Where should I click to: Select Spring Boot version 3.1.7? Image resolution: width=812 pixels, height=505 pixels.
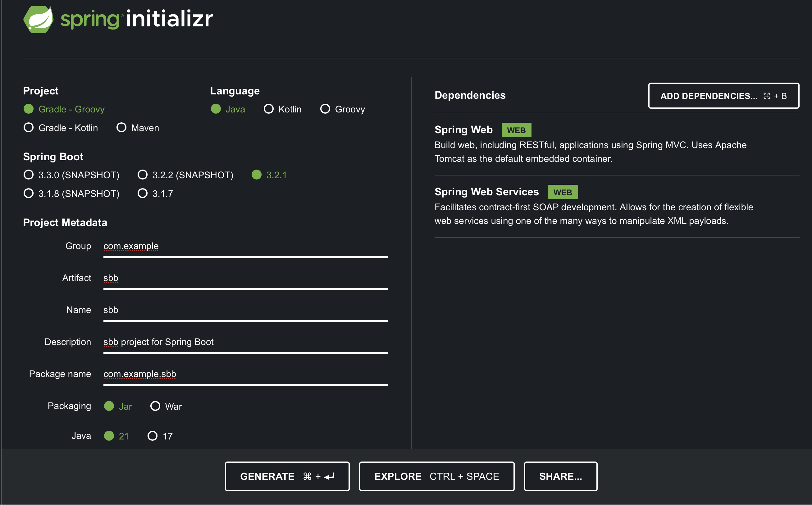click(x=155, y=194)
